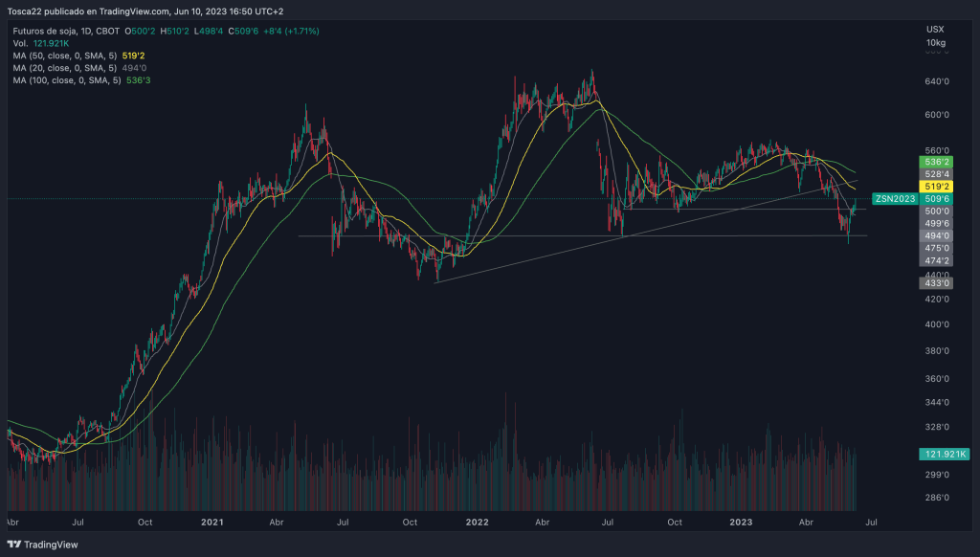Click the 10kg unit label
This screenshot has height=557, width=980.
pyautogui.click(x=936, y=43)
